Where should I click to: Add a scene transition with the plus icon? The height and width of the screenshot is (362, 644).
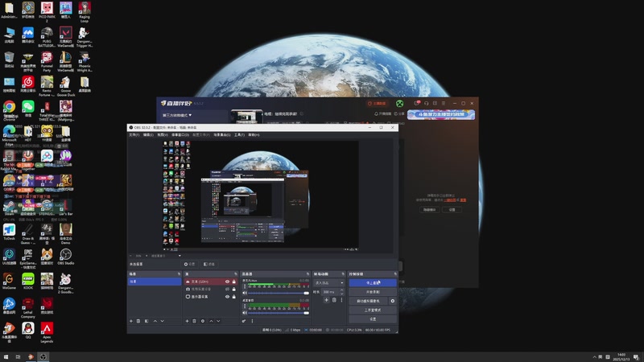point(327,300)
